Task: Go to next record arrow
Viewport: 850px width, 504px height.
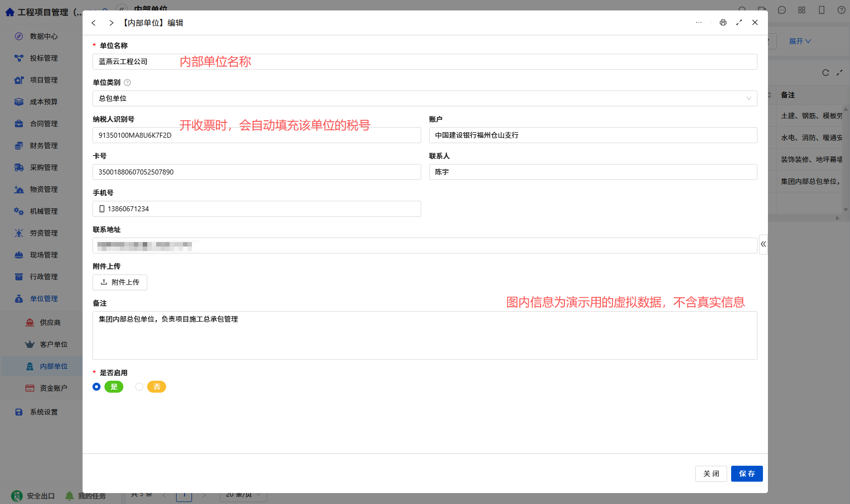Action: click(x=111, y=23)
